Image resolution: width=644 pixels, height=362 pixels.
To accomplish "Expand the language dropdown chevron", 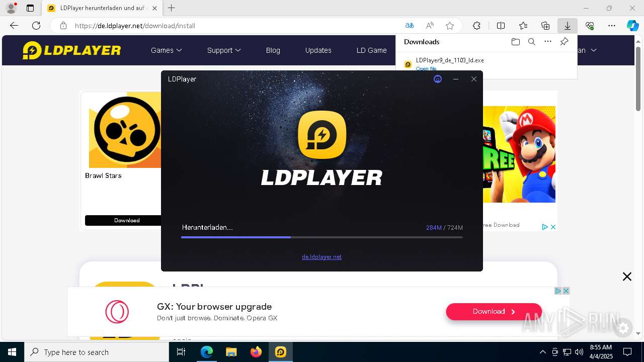I will (x=594, y=50).
